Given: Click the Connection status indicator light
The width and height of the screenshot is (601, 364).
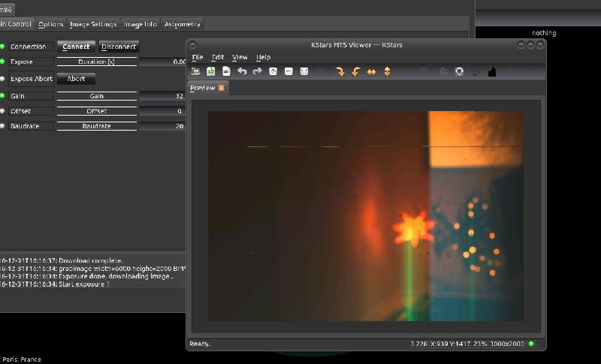Looking at the screenshot, I should pyautogui.click(x=2, y=47).
